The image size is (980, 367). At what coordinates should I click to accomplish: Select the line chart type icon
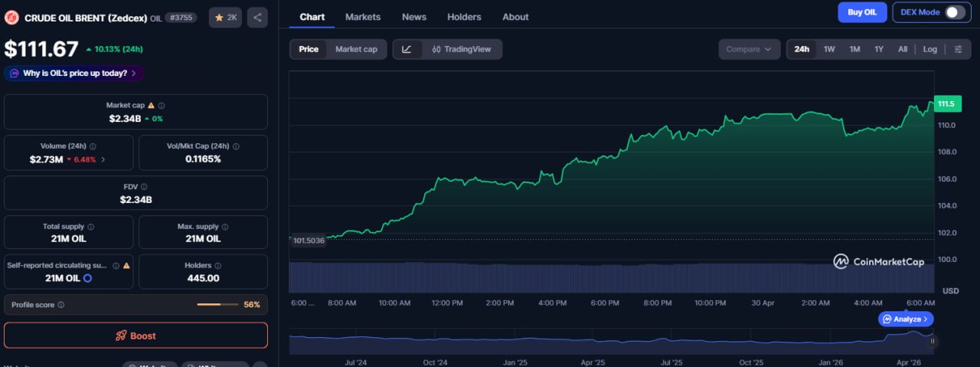coord(407,49)
